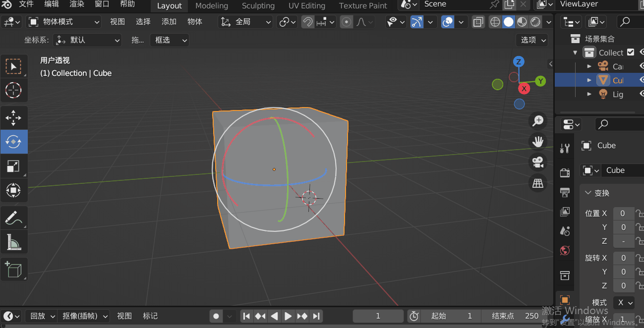Select the Move tool

click(13, 118)
